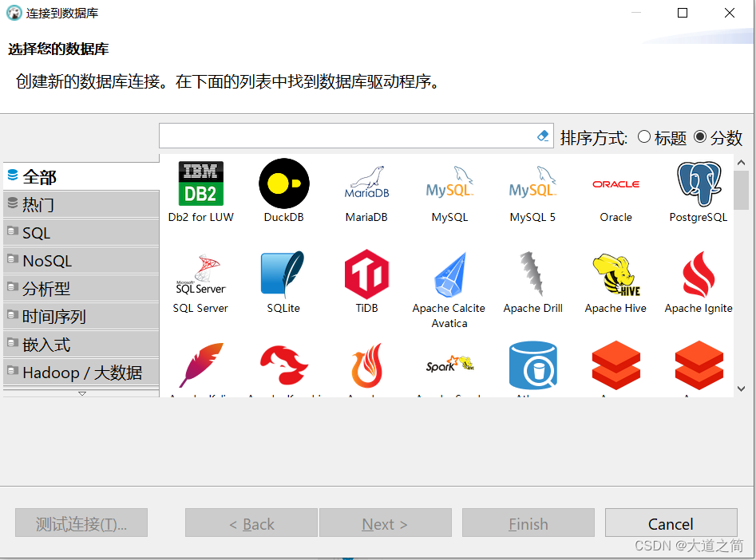Viewport: 756px width, 560px height.
Task: Switch to the SQL category
Action: coord(81,233)
